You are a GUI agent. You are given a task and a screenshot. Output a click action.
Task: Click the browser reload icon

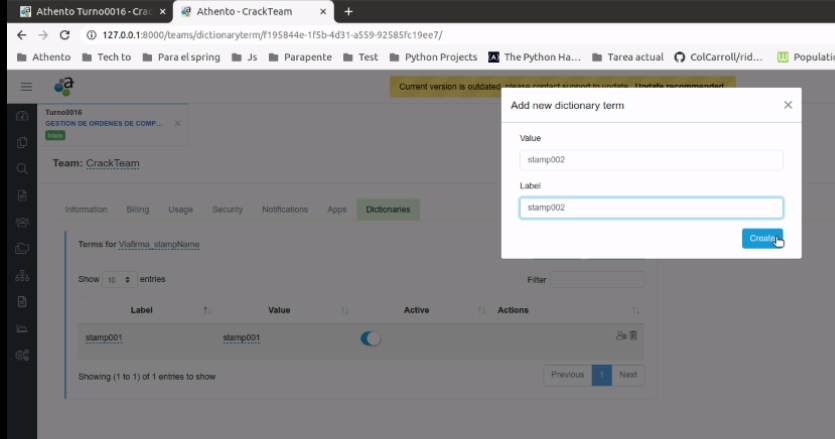65,34
